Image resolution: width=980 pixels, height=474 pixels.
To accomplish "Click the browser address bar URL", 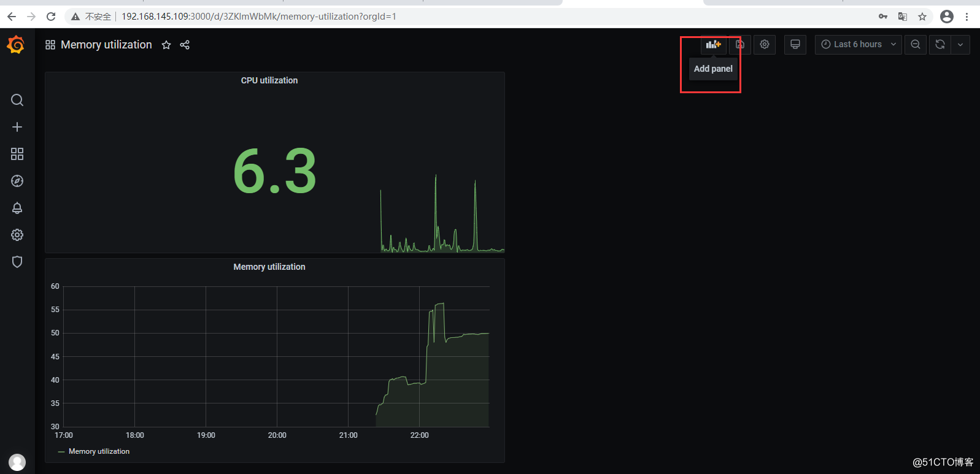I will click(x=259, y=17).
